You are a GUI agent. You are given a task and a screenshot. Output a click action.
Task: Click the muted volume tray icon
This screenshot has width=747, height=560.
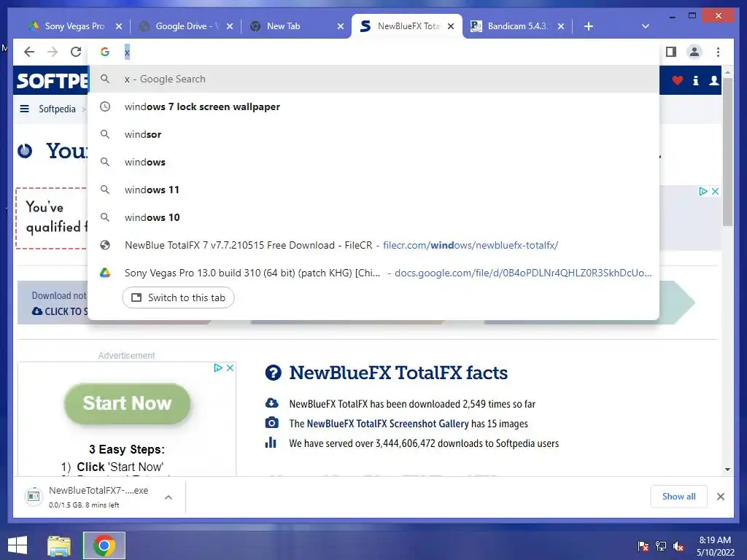click(x=678, y=546)
